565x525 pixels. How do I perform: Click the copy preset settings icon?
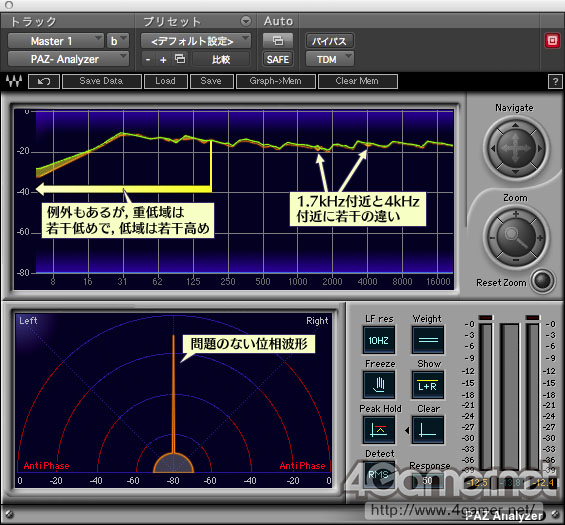(x=180, y=59)
